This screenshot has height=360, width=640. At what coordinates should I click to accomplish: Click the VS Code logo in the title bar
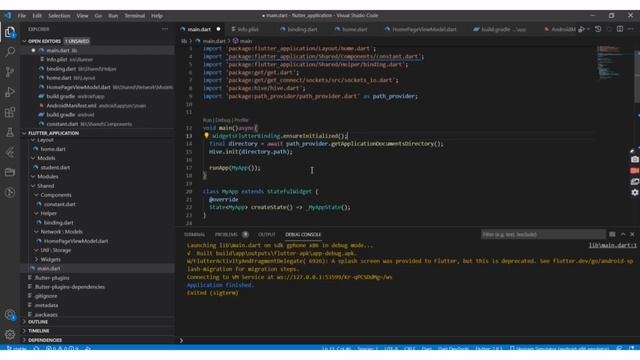8,16
